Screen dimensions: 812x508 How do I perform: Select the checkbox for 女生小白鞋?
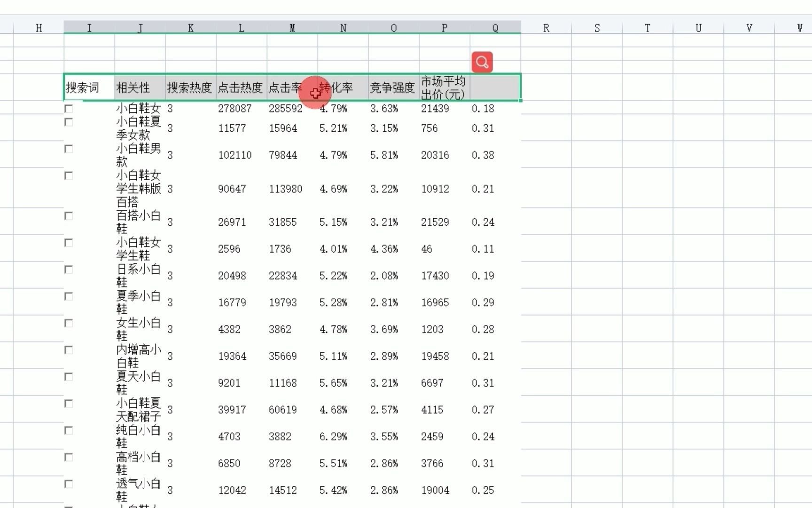[69, 323]
